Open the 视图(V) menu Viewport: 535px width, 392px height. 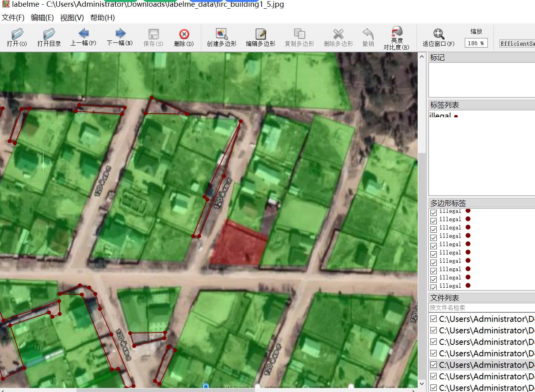pos(72,17)
